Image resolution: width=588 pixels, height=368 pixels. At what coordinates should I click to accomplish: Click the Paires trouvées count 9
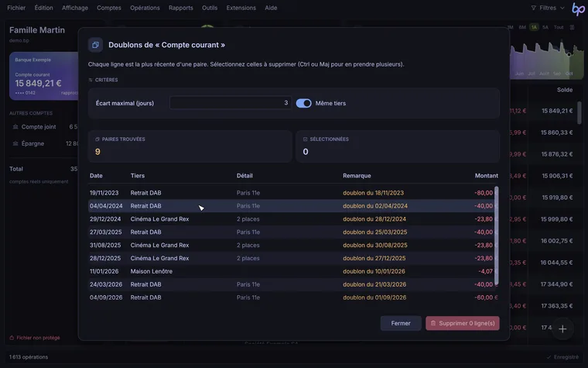pyautogui.click(x=97, y=152)
